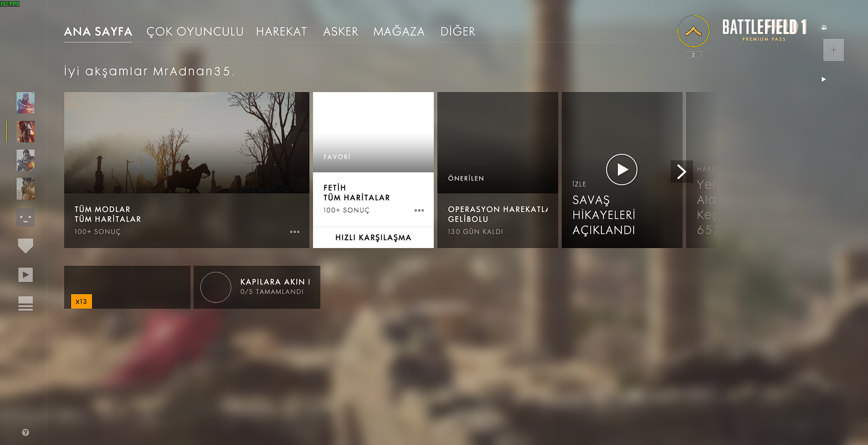Click the Hızlı Karşılaşma button
868x445 pixels.
(x=373, y=238)
